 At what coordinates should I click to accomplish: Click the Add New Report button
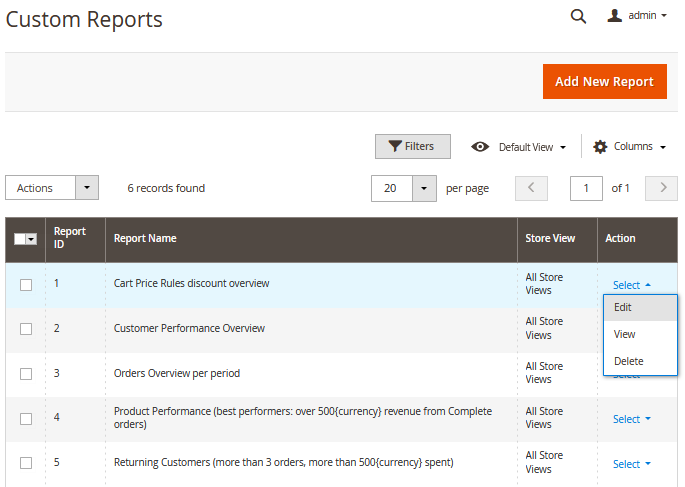coord(604,82)
